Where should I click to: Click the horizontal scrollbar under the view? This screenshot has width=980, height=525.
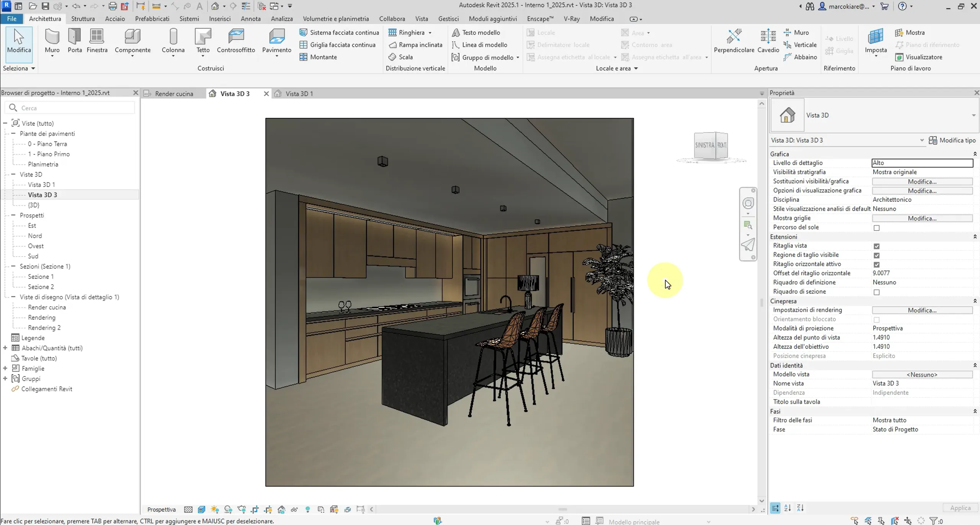pyautogui.click(x=562, y=509)
